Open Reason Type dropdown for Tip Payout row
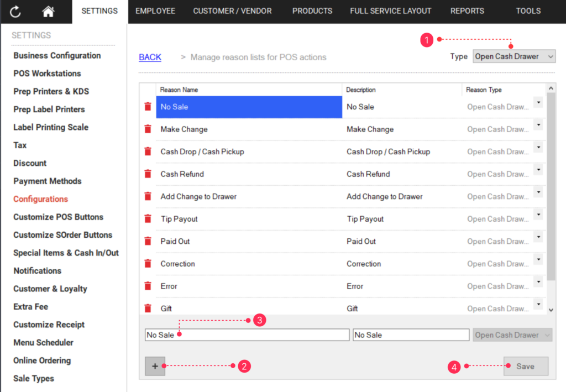The height and width of the screenshot is (392, 566). [538, 215]
